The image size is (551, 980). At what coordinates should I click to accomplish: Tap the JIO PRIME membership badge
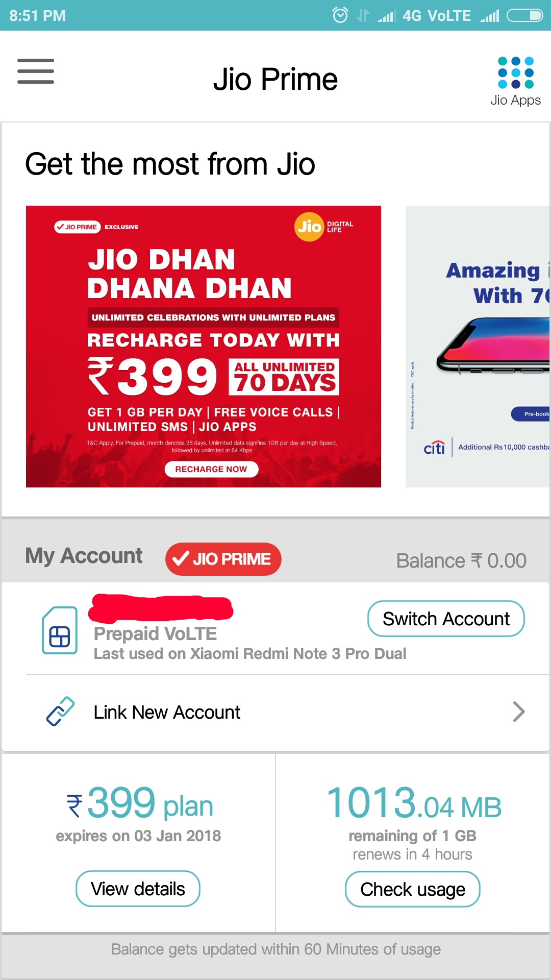tap(223, 559)
